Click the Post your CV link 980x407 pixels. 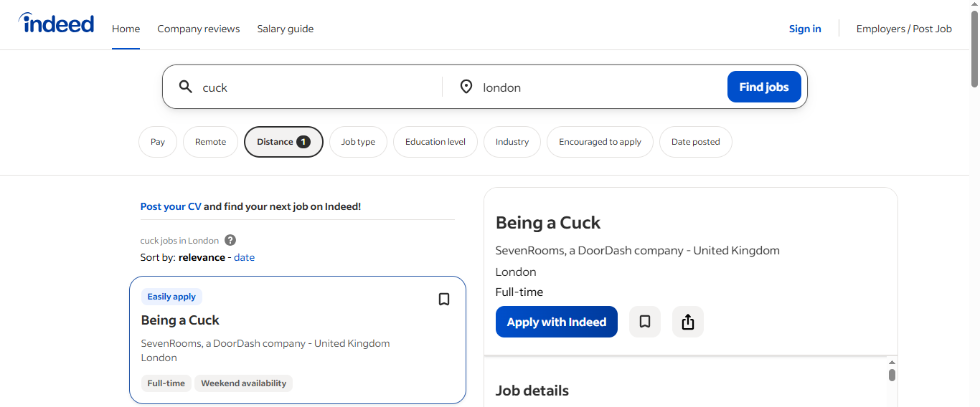pos(171,206)
